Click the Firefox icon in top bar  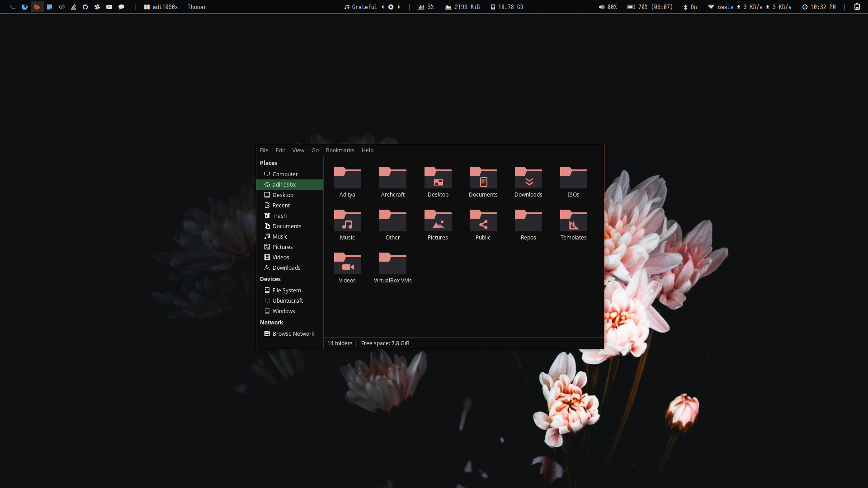[x=24, y=7]
